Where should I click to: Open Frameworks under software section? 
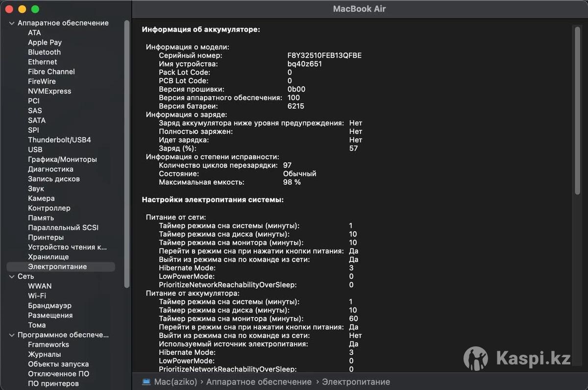[49, 344]
